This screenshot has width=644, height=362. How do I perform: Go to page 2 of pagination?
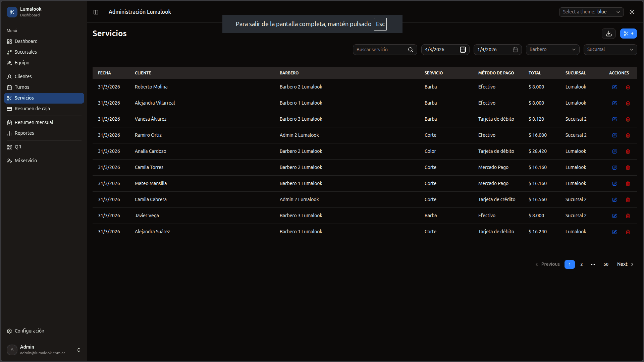coord(582,264)
